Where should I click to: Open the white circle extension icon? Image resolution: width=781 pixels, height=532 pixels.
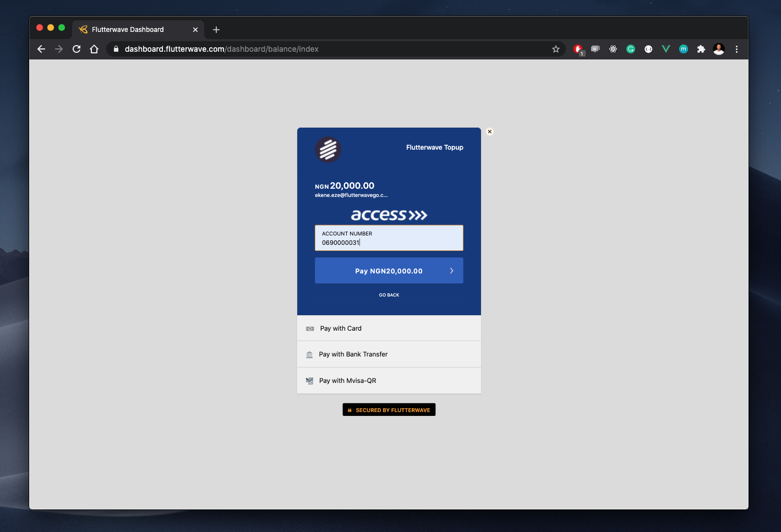click(648, 49)
